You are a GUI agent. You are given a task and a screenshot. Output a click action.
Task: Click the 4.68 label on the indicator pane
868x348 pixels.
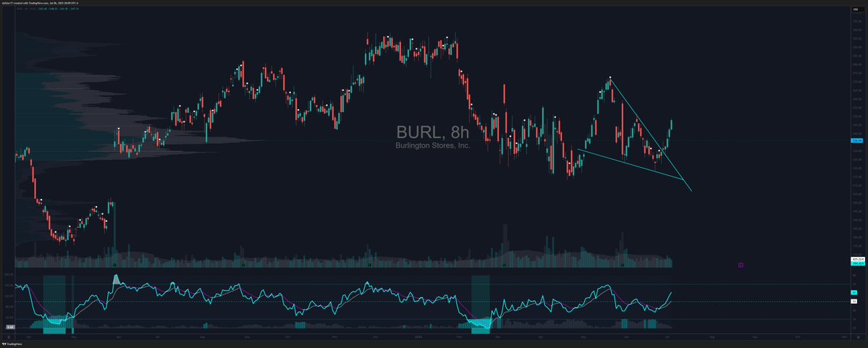(10, 326)
